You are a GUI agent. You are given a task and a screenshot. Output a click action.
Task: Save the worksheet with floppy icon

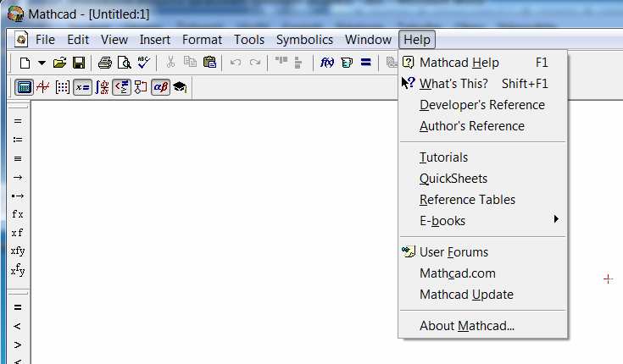click(79, 63)
